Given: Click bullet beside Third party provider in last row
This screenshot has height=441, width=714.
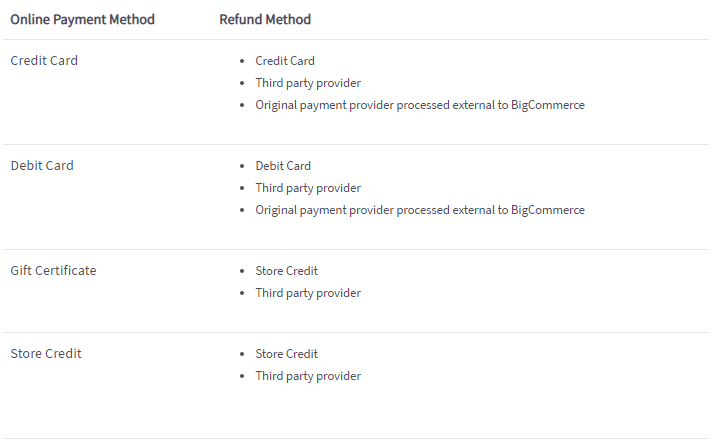Looking at the screenshot, I should pos(243,377).
